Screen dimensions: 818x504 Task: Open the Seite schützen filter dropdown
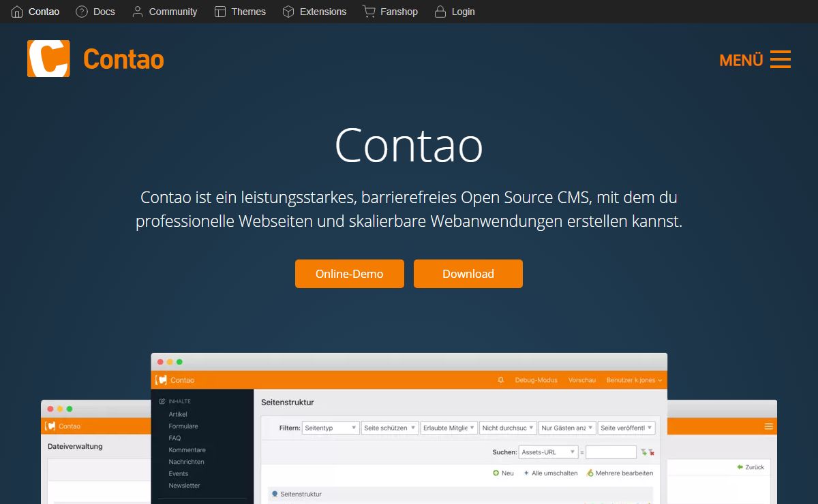389,428
